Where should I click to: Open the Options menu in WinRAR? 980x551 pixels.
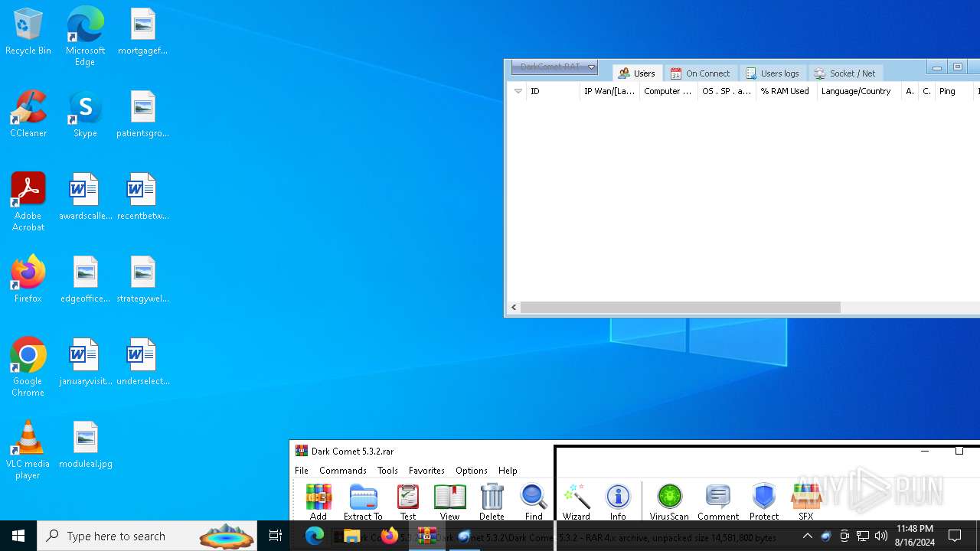point(472,471)
